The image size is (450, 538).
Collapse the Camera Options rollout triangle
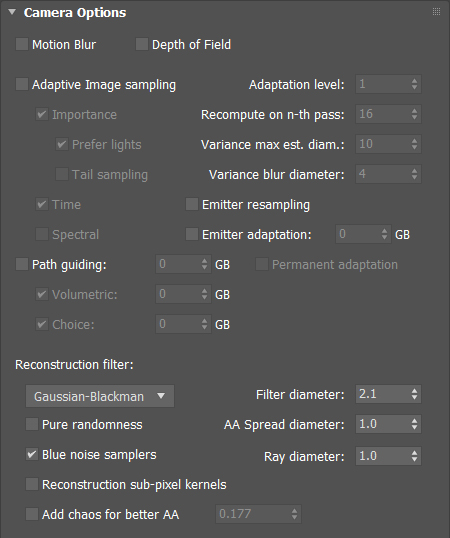[12, 12]
